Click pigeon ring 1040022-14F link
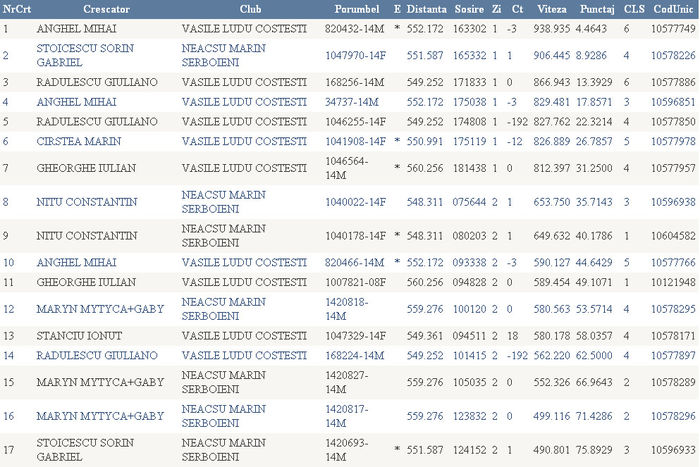Viewport: 700px width, 467px height. tap(355, 201)
